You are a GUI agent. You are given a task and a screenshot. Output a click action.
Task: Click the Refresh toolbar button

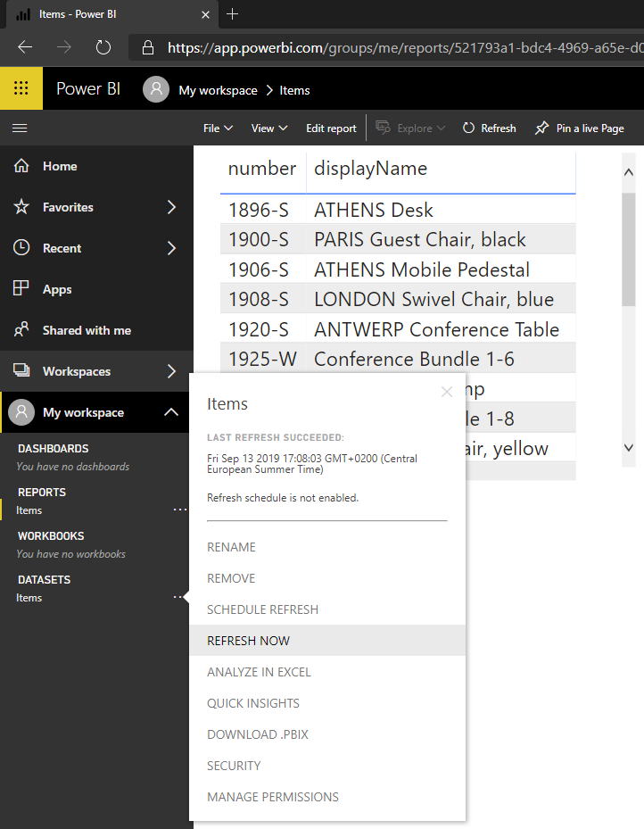pyautogui.click(x=489, y=128)
